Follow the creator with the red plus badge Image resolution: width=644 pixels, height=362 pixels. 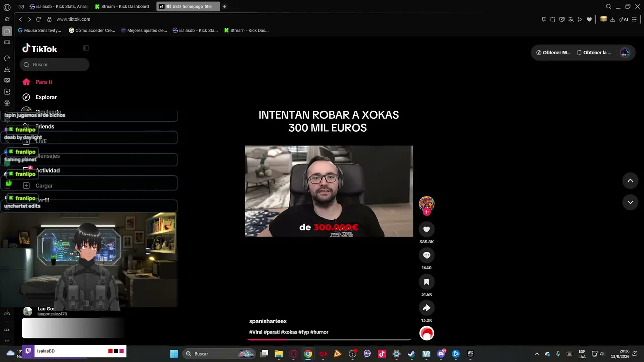426,212
